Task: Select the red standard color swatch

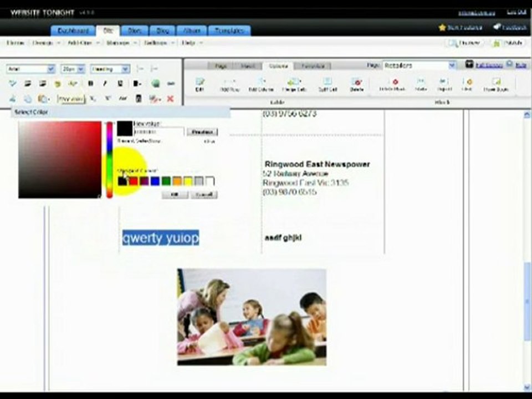Action: point(134,181)
